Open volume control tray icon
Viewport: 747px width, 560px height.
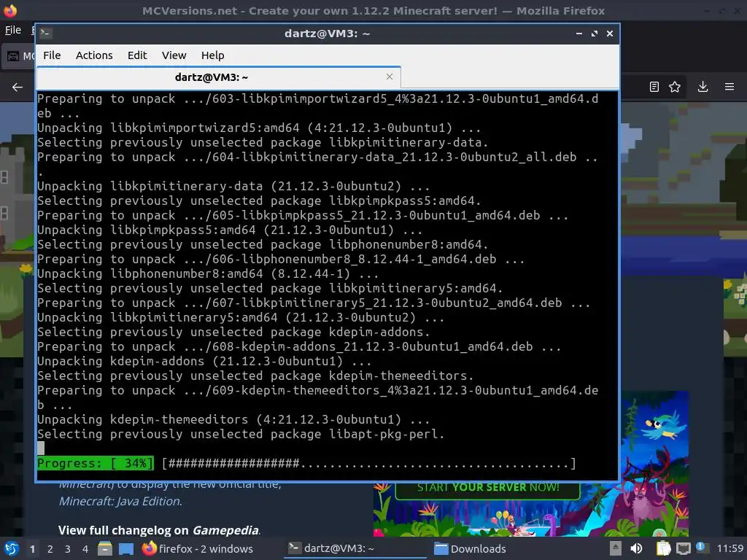tap(636, 549)
